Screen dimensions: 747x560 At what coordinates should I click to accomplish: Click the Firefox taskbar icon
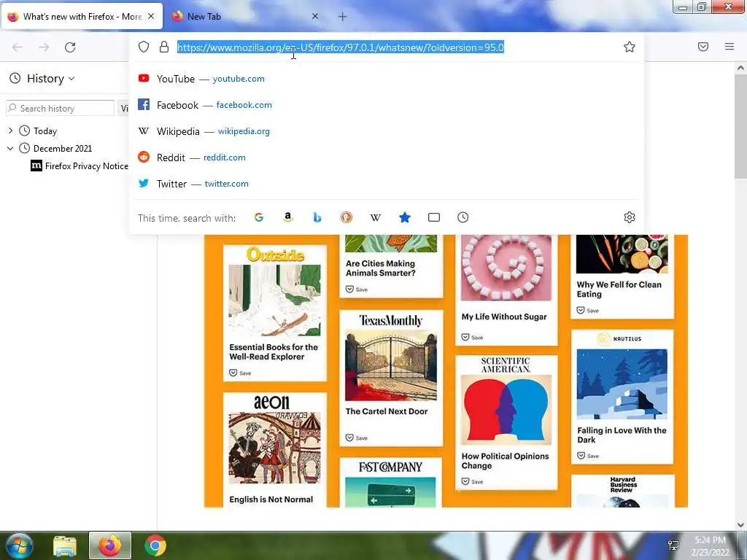110,545
